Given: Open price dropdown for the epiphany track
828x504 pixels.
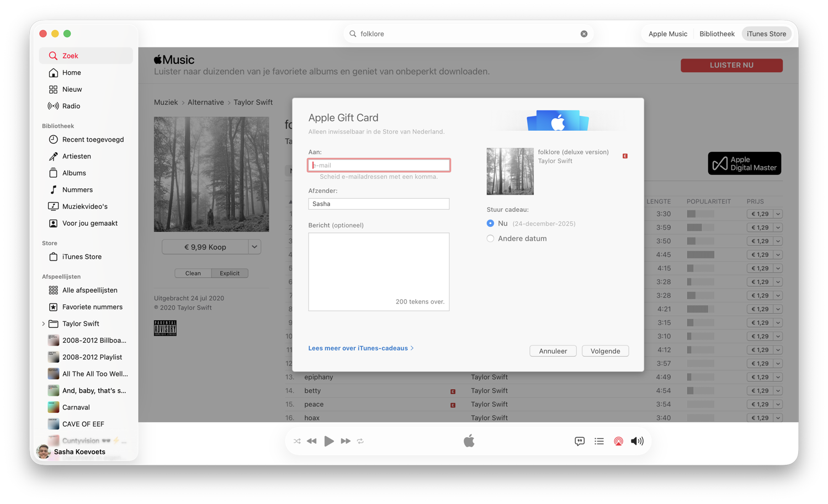Looking at the screenshot, I should tap(778, 377).
